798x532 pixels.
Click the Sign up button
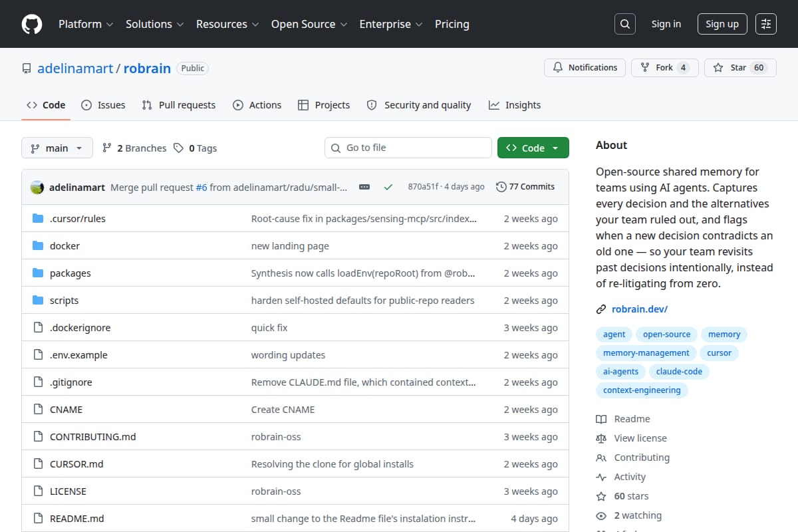722,24
